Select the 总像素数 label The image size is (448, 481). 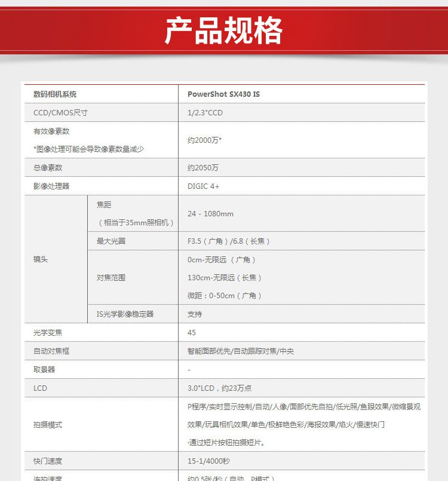[48, 168]
